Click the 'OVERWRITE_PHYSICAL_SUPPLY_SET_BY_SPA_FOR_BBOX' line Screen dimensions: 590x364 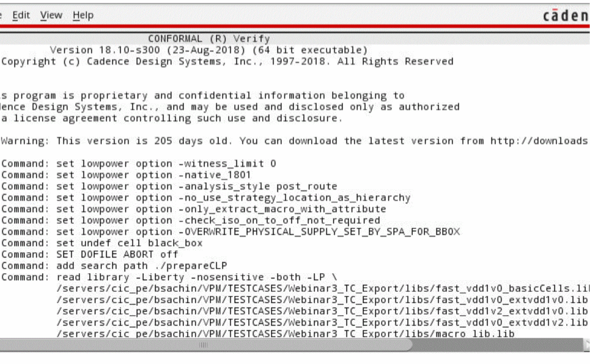pos(230,231)
